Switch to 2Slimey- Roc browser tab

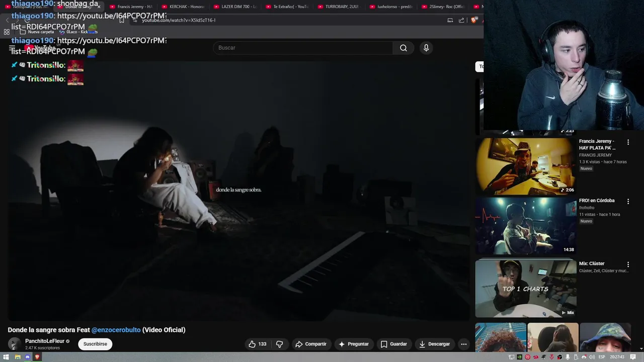point(442,7)
